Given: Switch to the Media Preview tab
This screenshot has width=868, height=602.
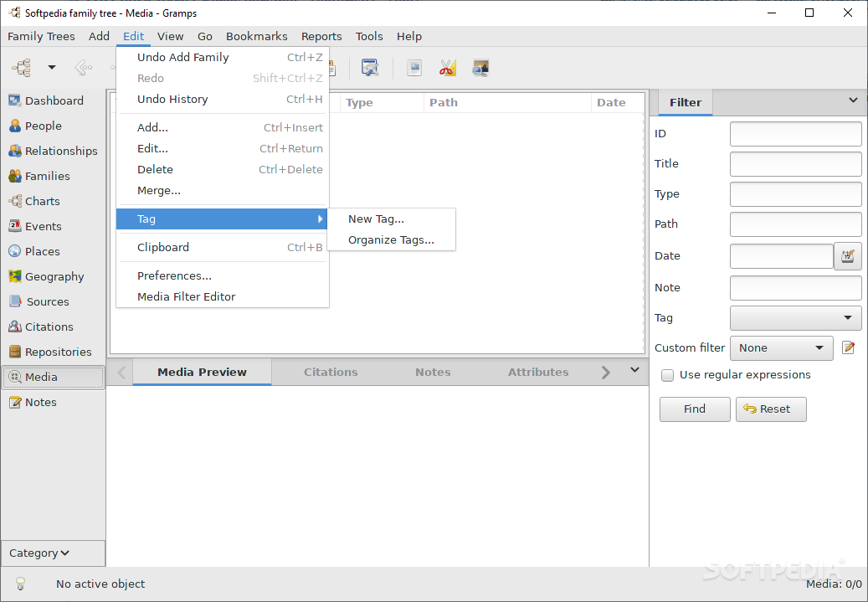Looking at the screenshot, I should pos(202,372).
